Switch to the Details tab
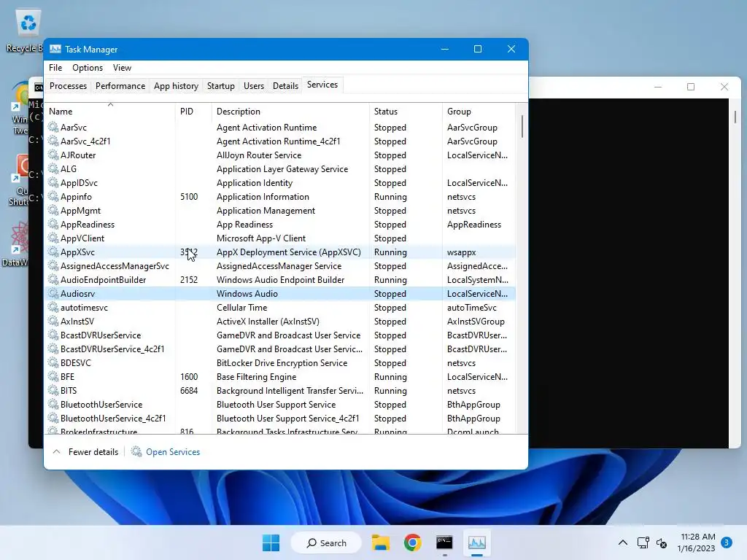The image size is (747, 560). coord(285,86)
